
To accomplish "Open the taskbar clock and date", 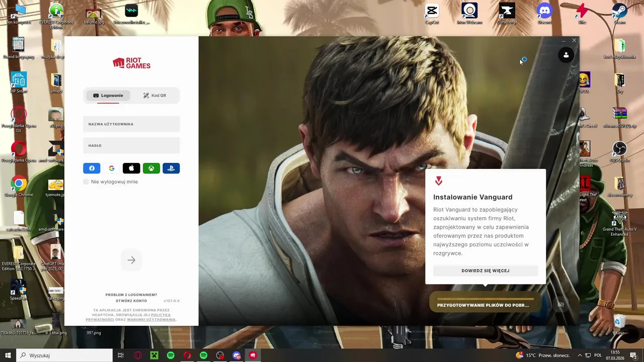I will (x=615, y=355).
